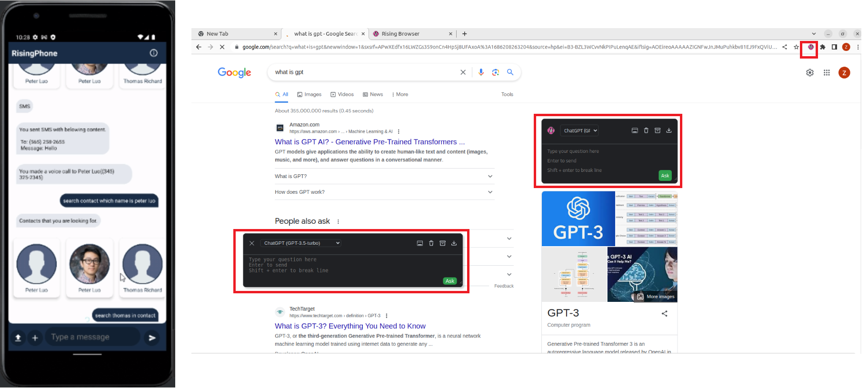Search by image with Google Lens
868x389 pixels.
click(x=496, y=72)
